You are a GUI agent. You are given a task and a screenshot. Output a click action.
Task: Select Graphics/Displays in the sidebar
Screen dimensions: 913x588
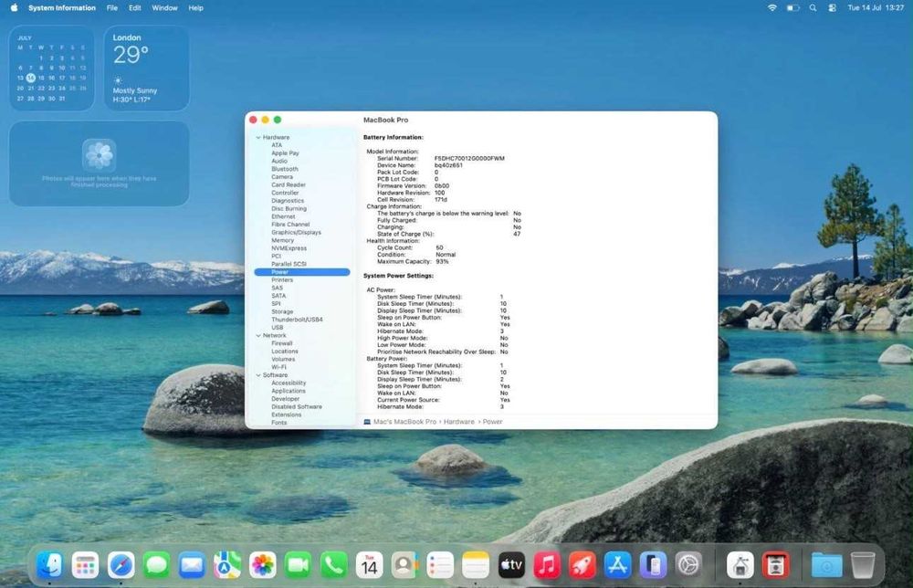296,232
